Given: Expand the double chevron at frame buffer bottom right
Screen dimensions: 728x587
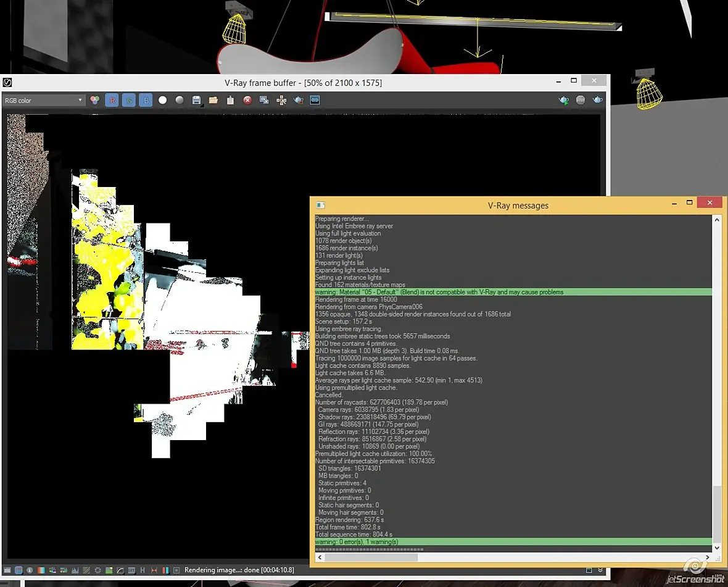Looking at the screenshot, I should click(600, 570).
